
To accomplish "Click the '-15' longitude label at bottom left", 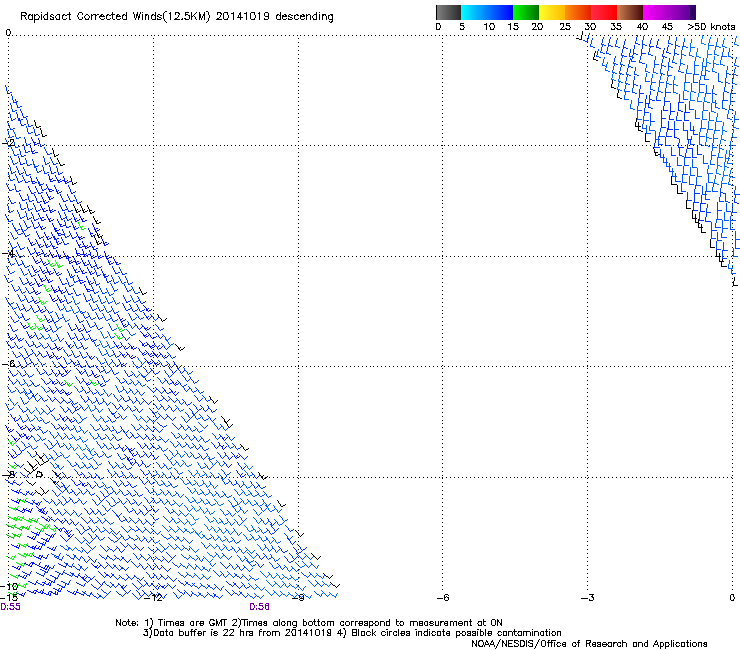I will 9,598.
